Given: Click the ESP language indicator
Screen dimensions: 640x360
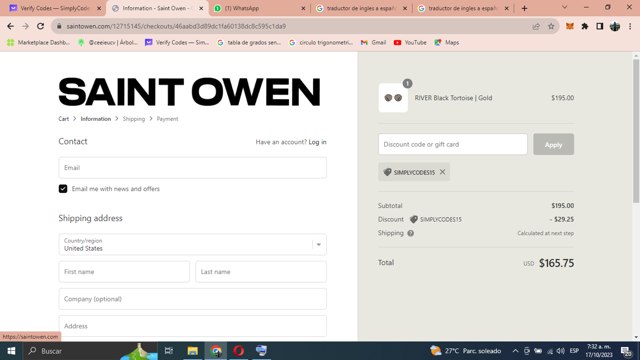Looking at the screenshot, I should pyautogui.click(x=574, y=351).
